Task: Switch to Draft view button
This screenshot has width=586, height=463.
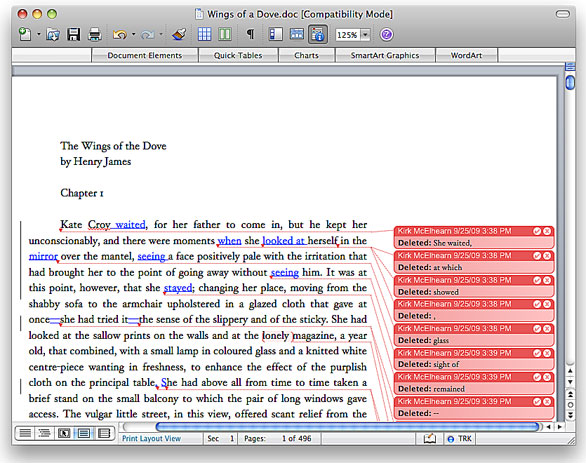Action: (x=25, y=433)
